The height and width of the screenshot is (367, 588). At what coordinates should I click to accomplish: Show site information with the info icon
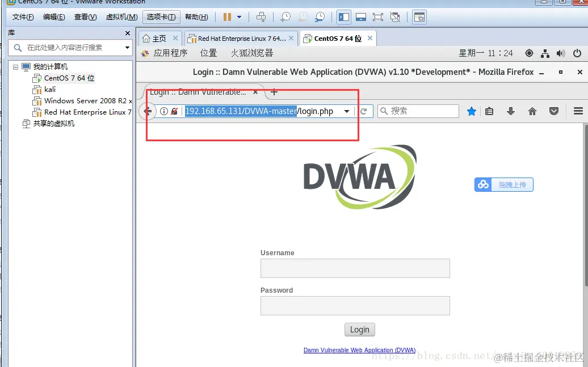164,111
